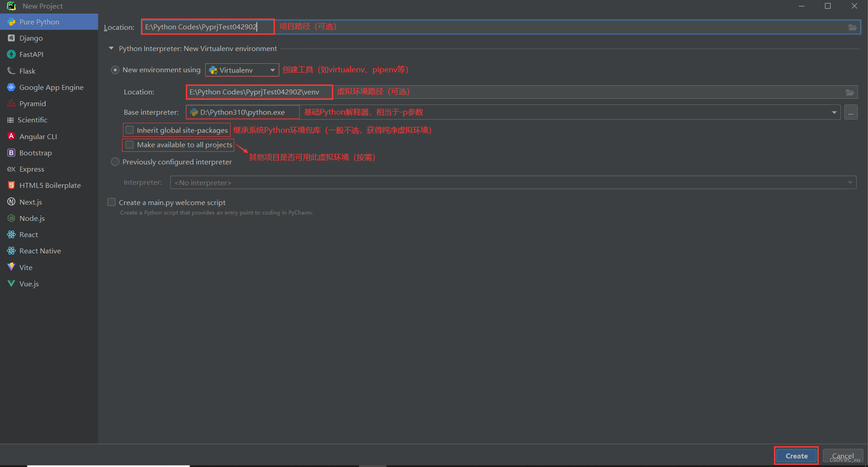Click the Vue.js icon
This screenshot has width=868, height=467.
pyautogui.click(x=11, y=284)
